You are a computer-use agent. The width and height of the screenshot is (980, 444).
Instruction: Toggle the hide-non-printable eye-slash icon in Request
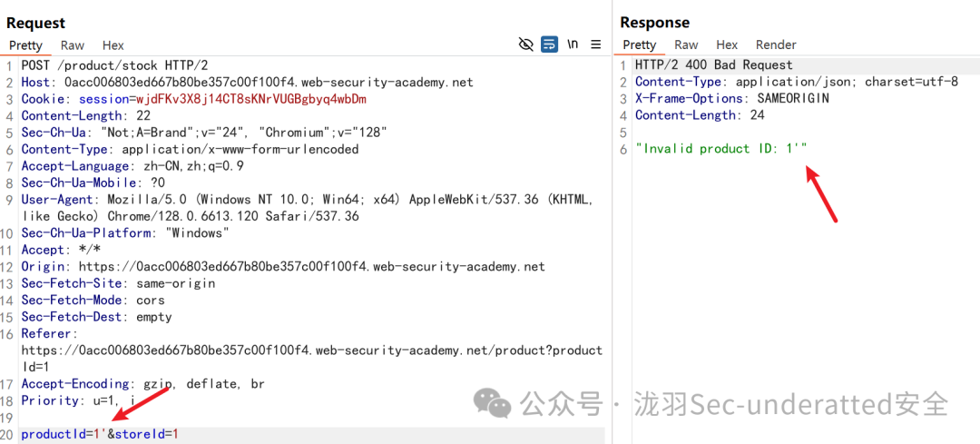click(x=526, y=44)
